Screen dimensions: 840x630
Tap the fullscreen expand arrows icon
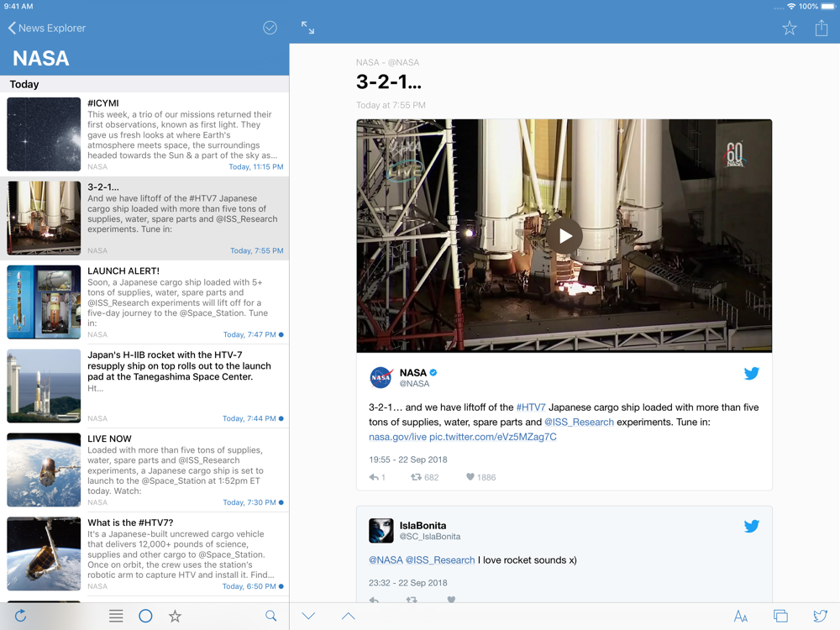point(308,28)
